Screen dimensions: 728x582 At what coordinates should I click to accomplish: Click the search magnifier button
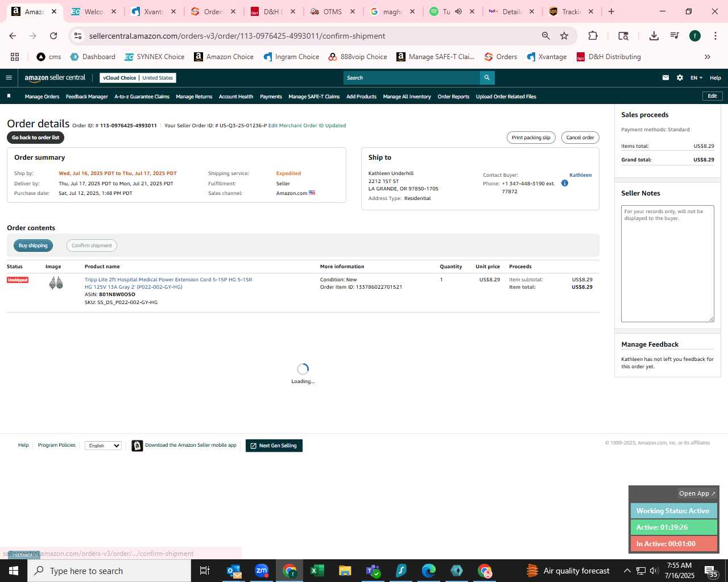click(487, 78)
